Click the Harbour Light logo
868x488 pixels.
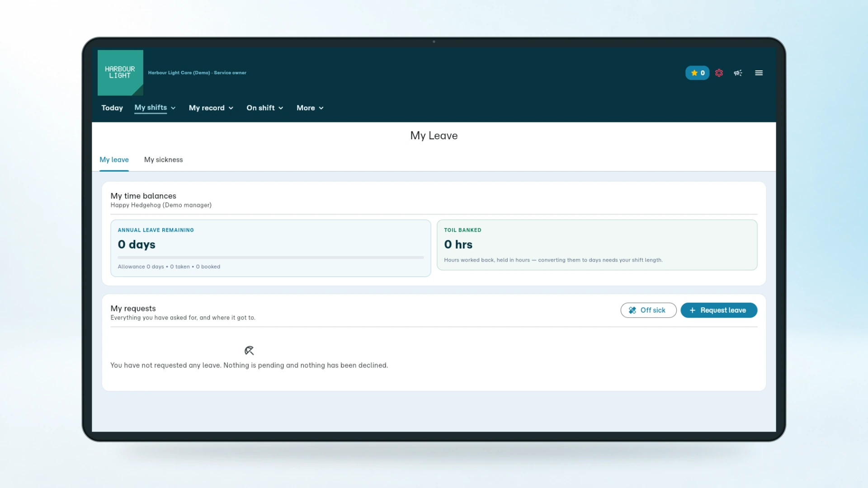pos(120,73)
